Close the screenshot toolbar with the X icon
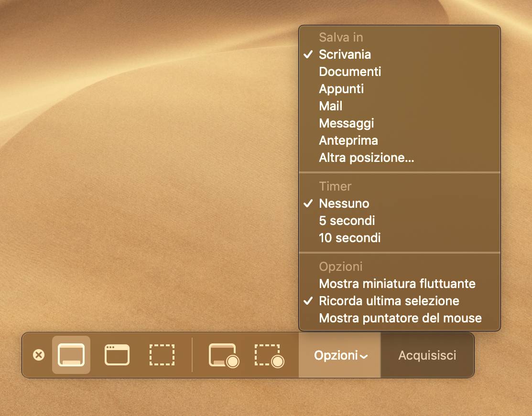The height and width of the screenshot is (416, 532). coord(39,355)
